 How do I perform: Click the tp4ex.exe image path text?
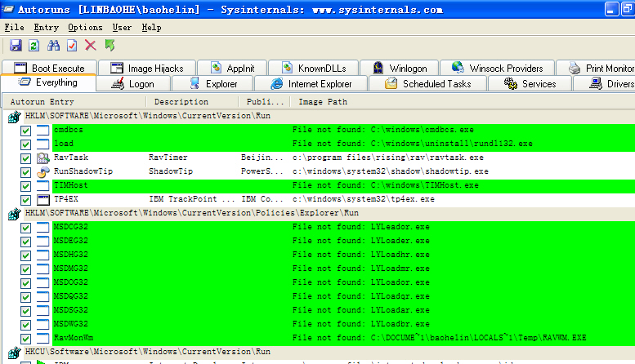[363, 199]
